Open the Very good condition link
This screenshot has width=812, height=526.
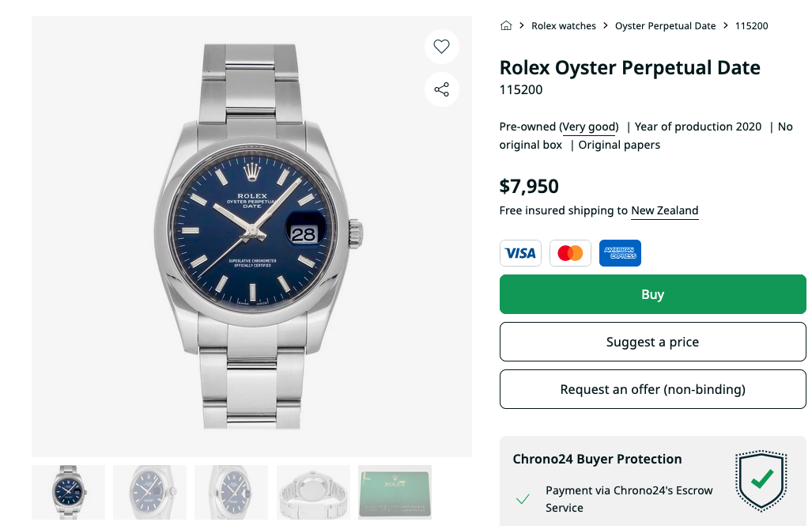[589, 127]
